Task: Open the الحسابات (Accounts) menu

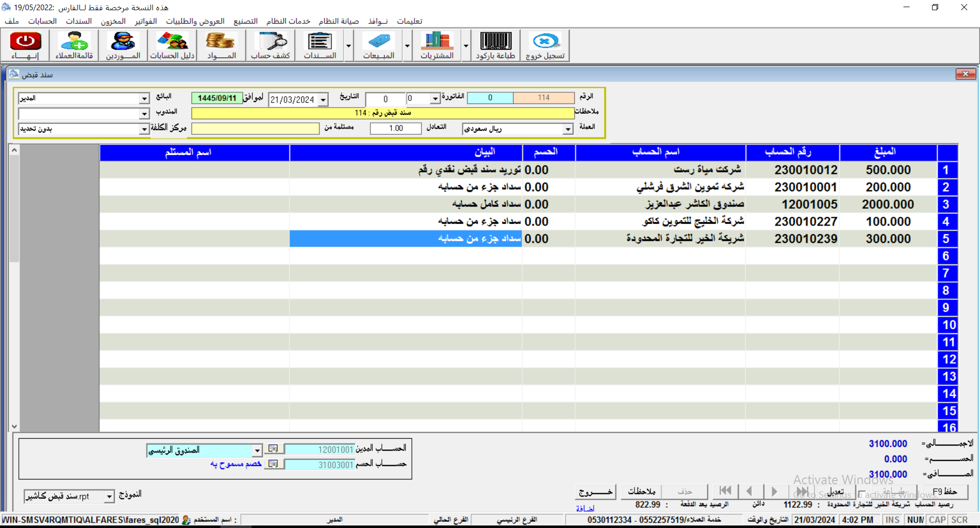Action: tap(42, 21)
